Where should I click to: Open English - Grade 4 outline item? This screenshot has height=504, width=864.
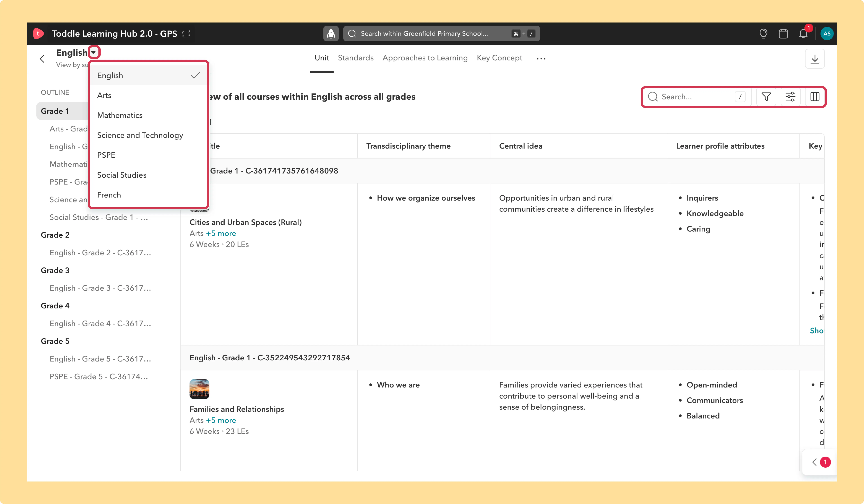pyautogui.click(x=100, y=323)
